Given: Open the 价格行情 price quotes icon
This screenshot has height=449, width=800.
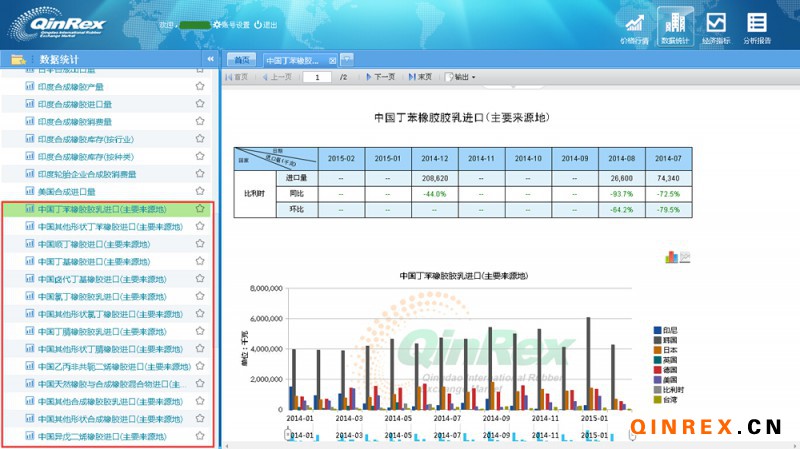Looking at the screenshot, I should click(x=633, y=27).
